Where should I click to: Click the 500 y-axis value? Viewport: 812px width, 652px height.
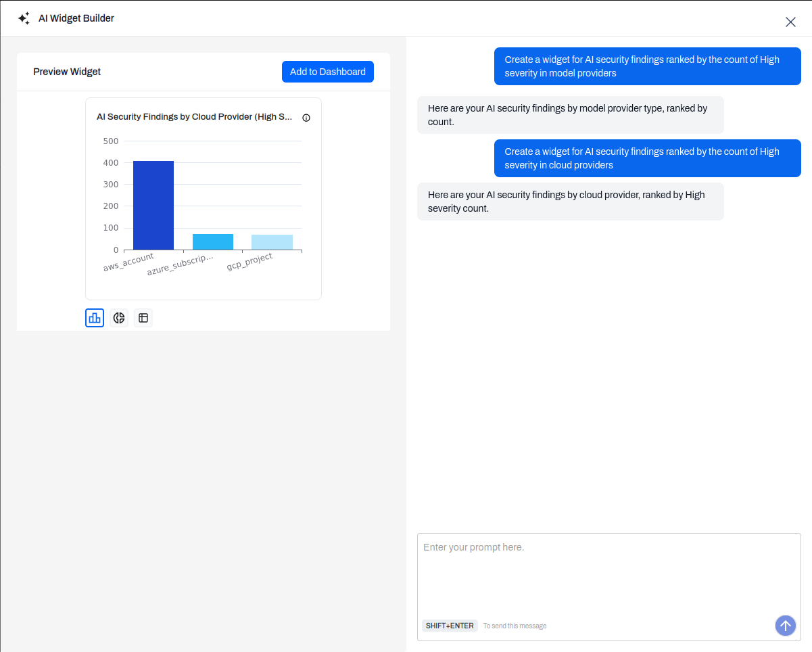(111, 141)
